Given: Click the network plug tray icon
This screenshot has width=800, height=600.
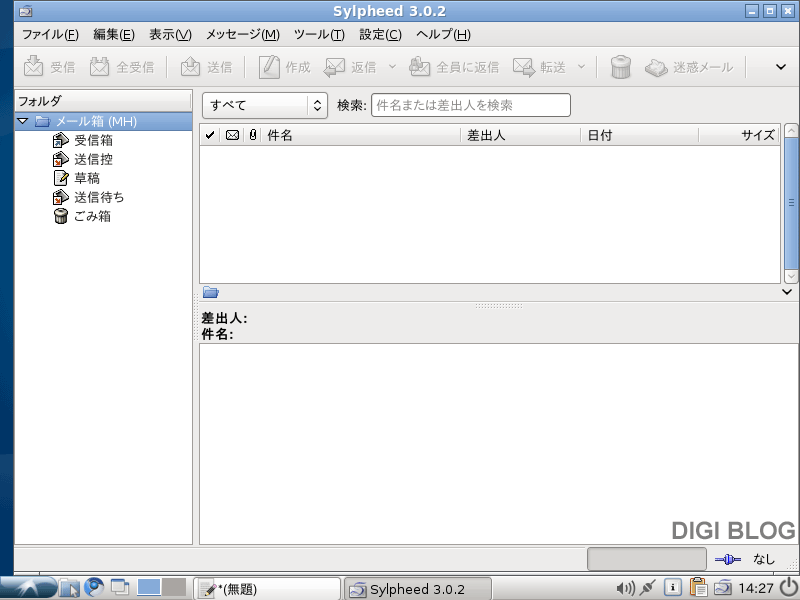Looking at the screenshot, I should (648, 588).
